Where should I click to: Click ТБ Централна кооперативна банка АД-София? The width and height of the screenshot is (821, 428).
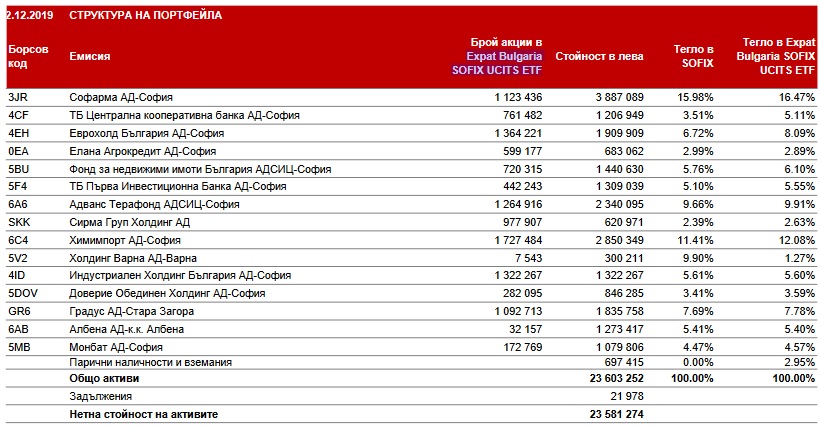[184, 115]
